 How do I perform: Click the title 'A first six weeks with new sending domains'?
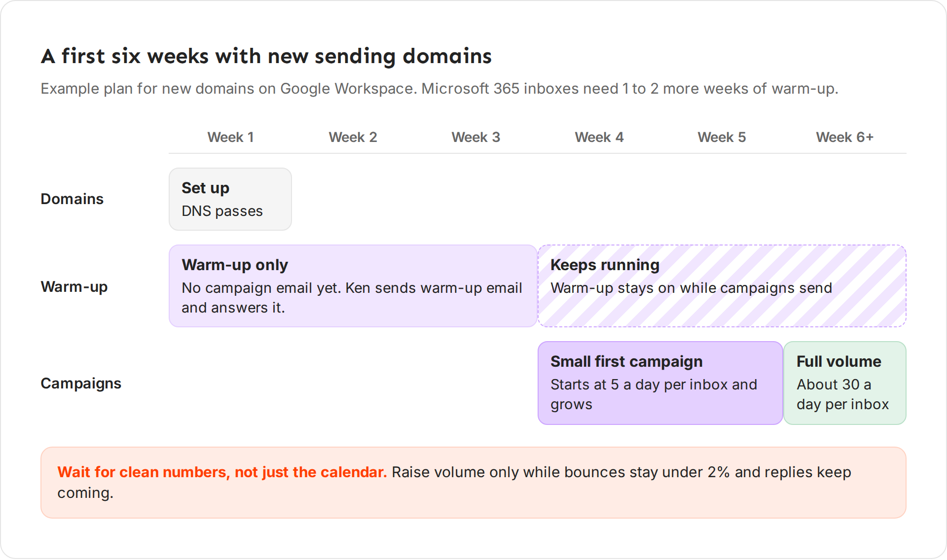click(x=266, y=56)
